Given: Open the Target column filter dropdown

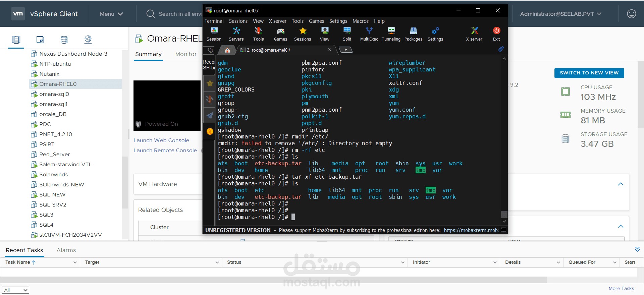Looking at the screenshot, I should (217, 262).
